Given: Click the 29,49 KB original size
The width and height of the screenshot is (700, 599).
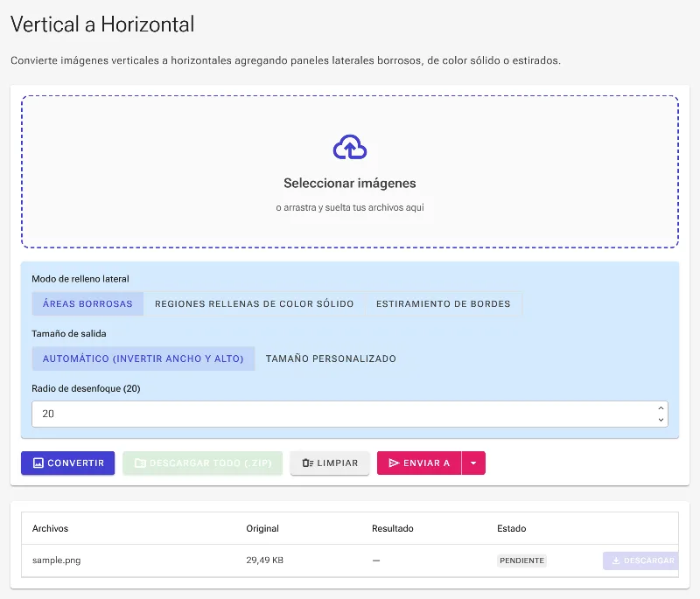Looking at the screenshot, I should pyautogui.click(x=265, y=561).
